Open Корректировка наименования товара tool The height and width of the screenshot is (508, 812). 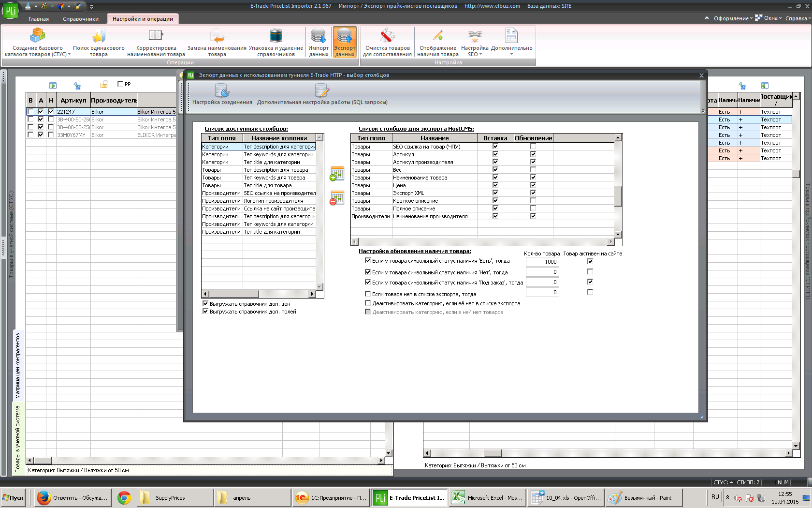click(x=156, y=43)
